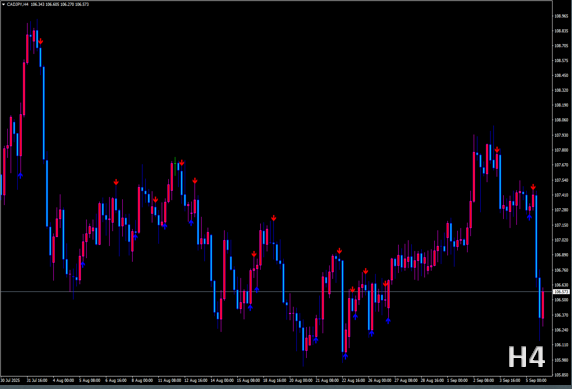Click the horizontal bid price line
The height and width of the screenshot is (389, 572).
tap(277, 292)
